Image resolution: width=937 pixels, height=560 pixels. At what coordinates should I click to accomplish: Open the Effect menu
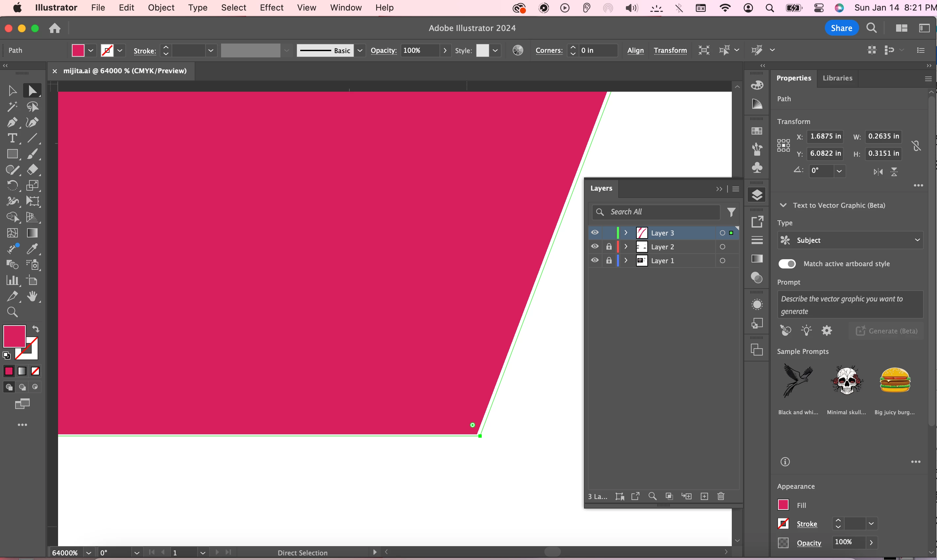271,8
